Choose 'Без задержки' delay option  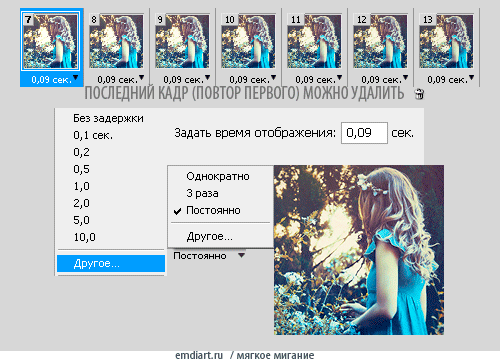click(108, 118)
